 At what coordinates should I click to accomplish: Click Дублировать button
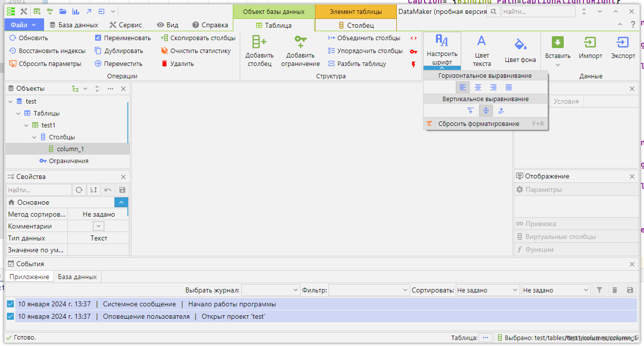click(x=119, y=51)
